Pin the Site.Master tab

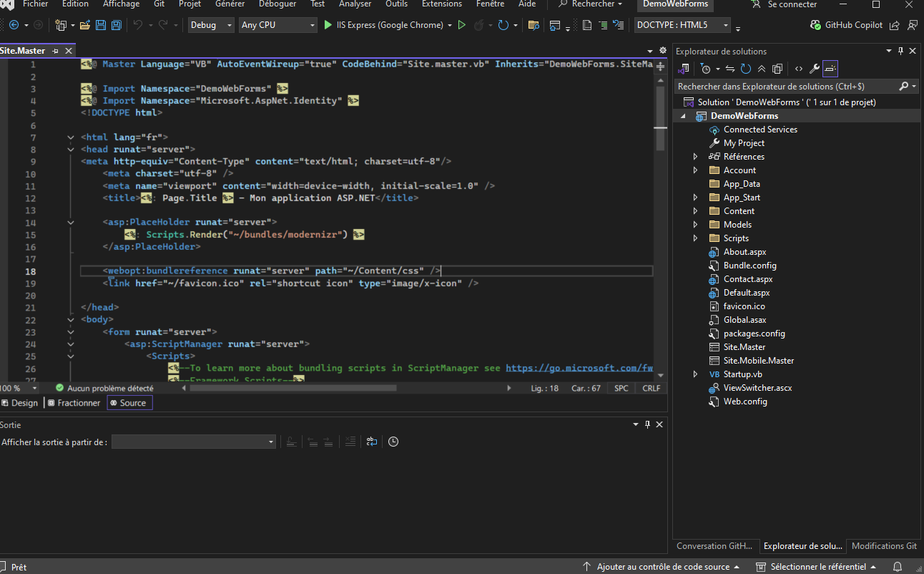pos(56,51)
